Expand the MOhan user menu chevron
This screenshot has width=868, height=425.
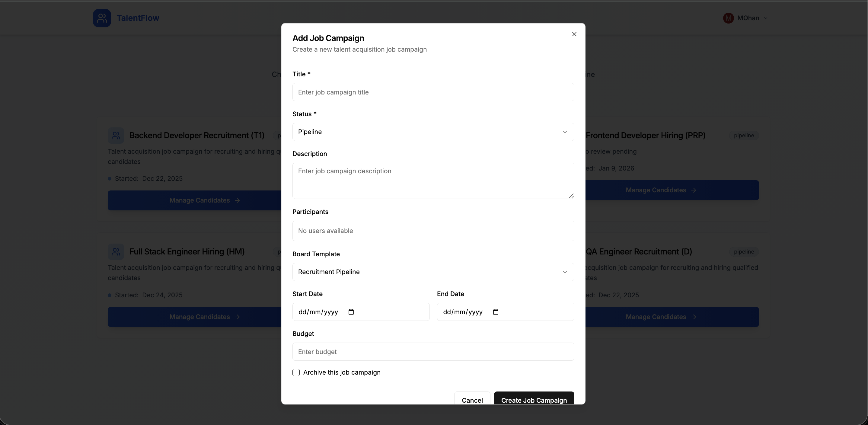766,18
